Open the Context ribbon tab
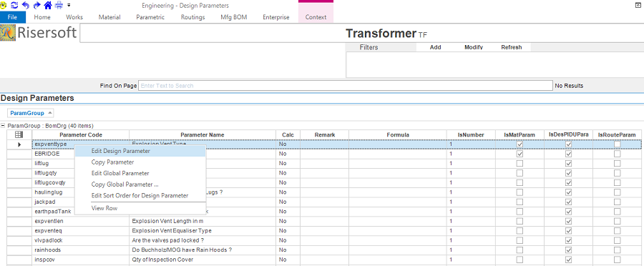644x266 pixels. (x=316, y=17)
